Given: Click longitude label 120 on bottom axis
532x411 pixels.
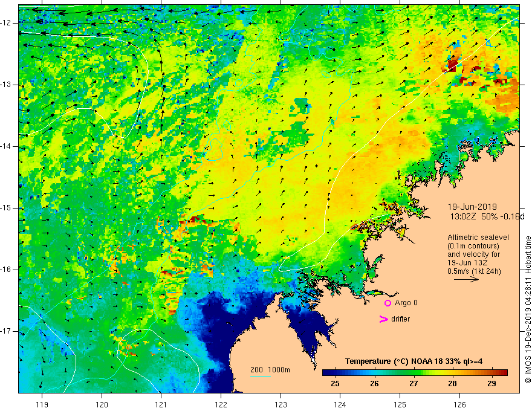Looking at the screenshot, I should pyautogui.click(x=102, y=404).
